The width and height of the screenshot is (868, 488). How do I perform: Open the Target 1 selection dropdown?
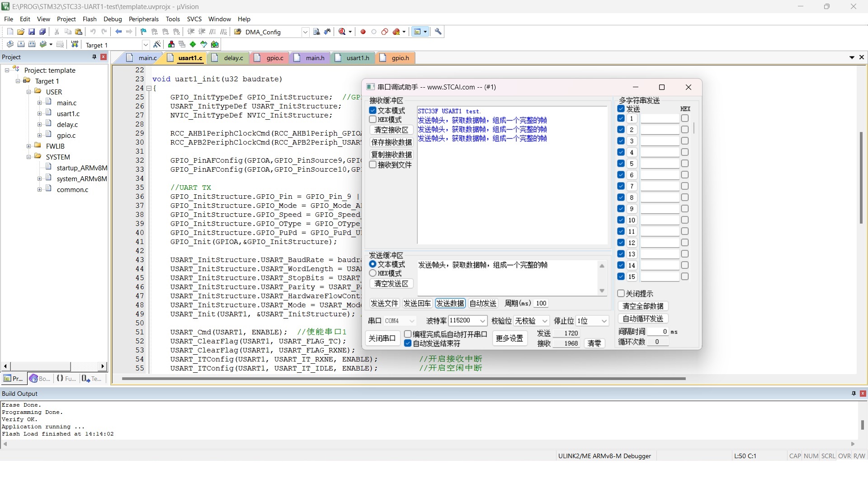pos(146,45)
